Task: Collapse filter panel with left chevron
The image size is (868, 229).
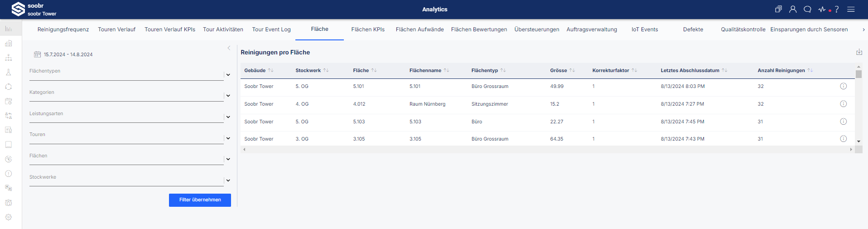Action: (x=229, y=48)
